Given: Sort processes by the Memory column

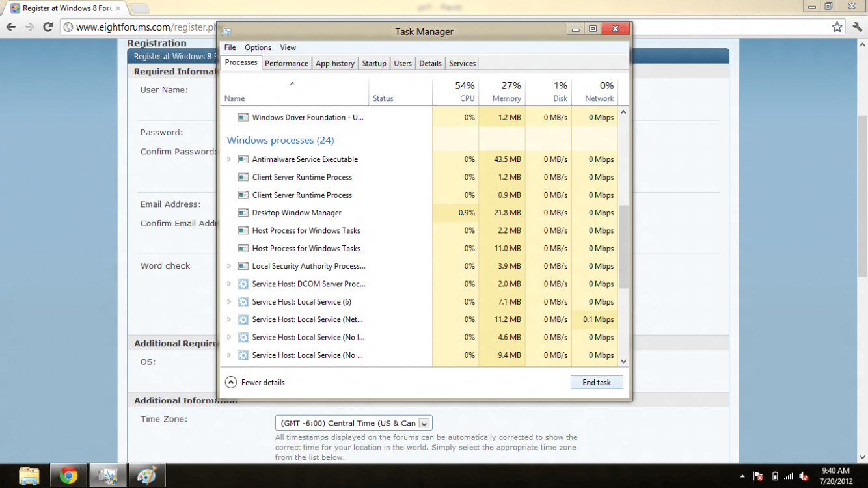Looking at the screenshot, I should pos(502,92).
